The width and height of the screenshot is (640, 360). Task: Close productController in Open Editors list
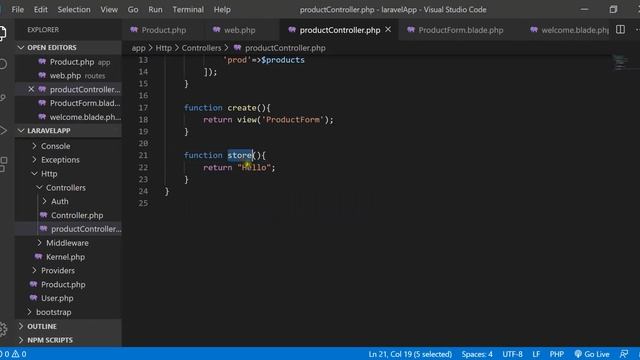tap(31, 89)
